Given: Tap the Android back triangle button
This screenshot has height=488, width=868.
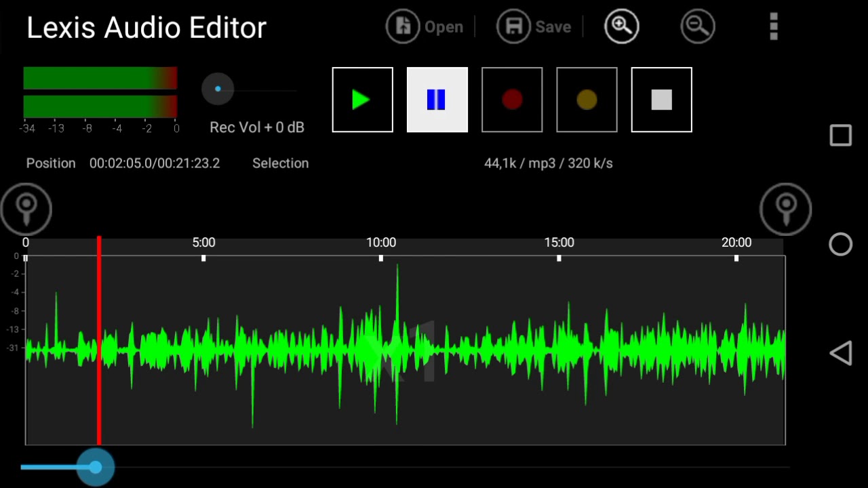Looking at the screenshot, I should pos(841,353).
